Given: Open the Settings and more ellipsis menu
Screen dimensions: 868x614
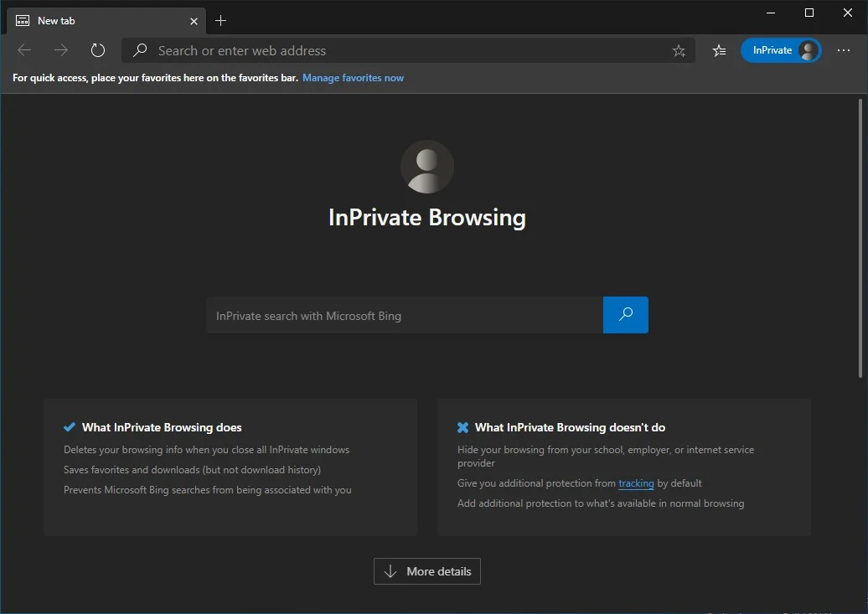Looking at the screenshot, I should (844, 50).
